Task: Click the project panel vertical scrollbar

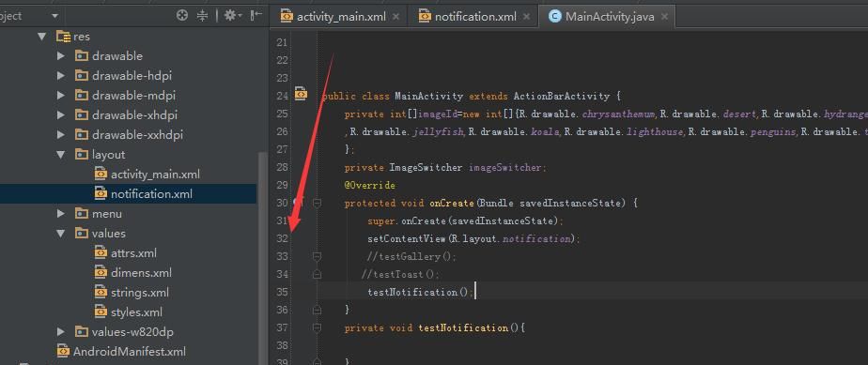Action: (263, 257)
